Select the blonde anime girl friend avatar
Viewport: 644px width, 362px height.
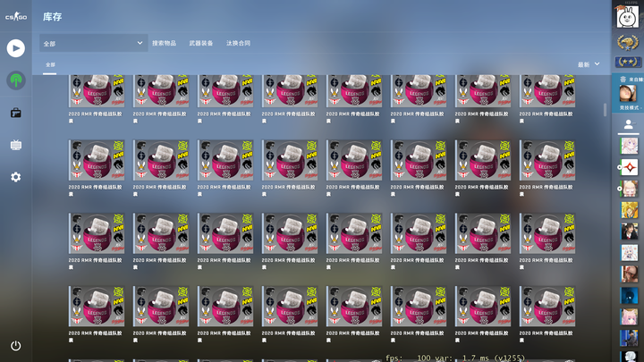[629, 189]
